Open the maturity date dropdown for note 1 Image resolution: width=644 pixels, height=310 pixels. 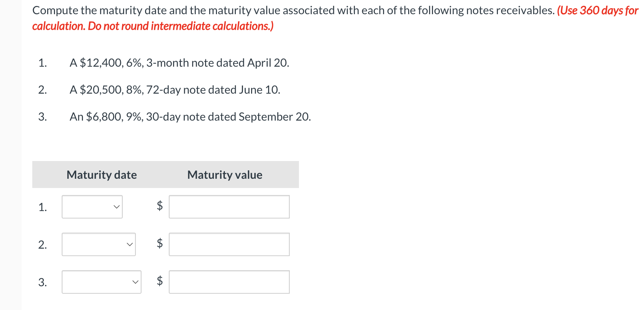pos(92,207)
